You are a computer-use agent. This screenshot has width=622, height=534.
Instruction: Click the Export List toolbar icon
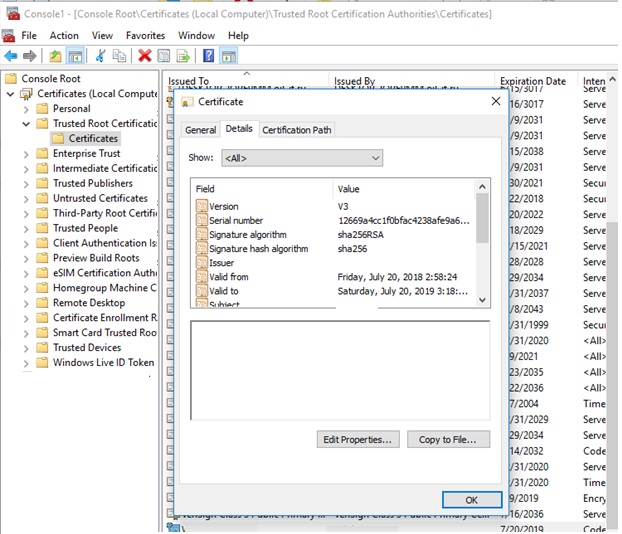click(183, 56)
